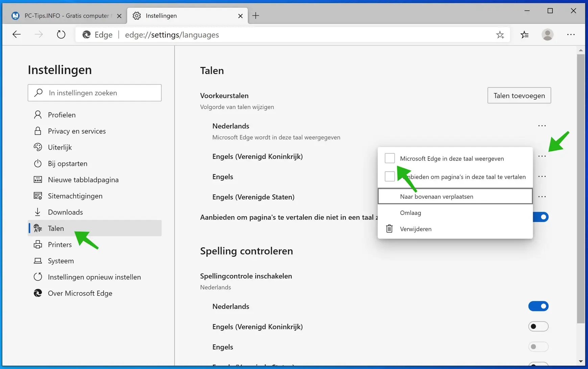Viewport: 588px width, 369px height.
Task: Click the Talen toevoegen button
Action: tap(519, 96)
